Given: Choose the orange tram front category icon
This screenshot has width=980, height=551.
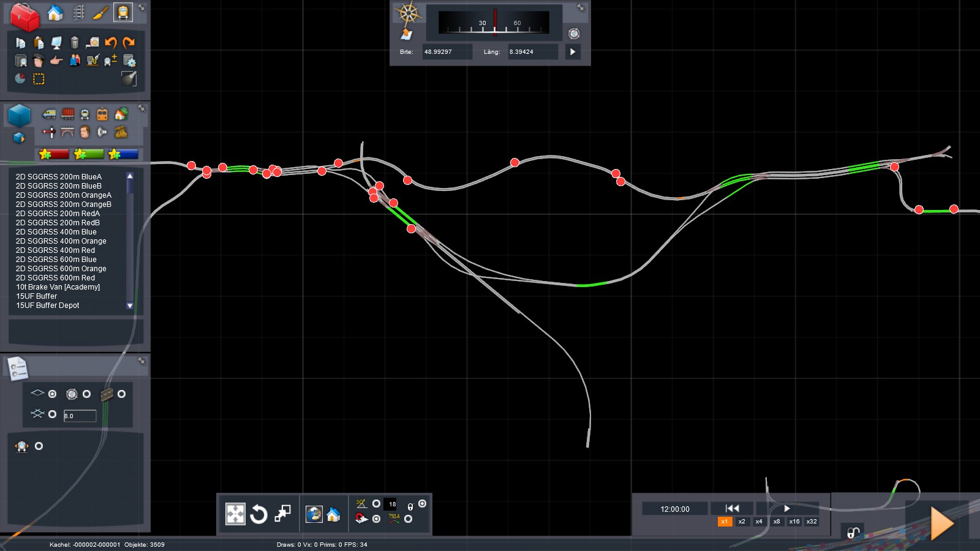Looking at the screenshot, I should coord(102,114).
